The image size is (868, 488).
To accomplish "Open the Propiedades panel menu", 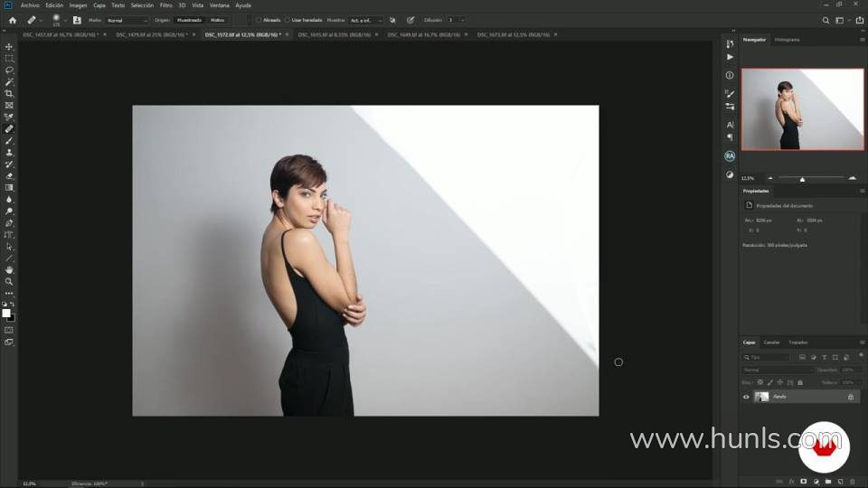I will click(862, 191).
